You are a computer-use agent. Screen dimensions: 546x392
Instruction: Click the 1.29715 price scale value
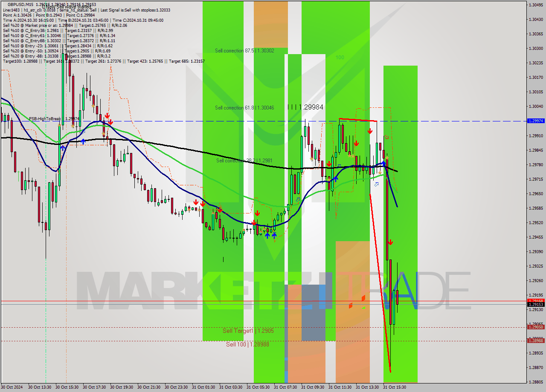pos(536,179)
